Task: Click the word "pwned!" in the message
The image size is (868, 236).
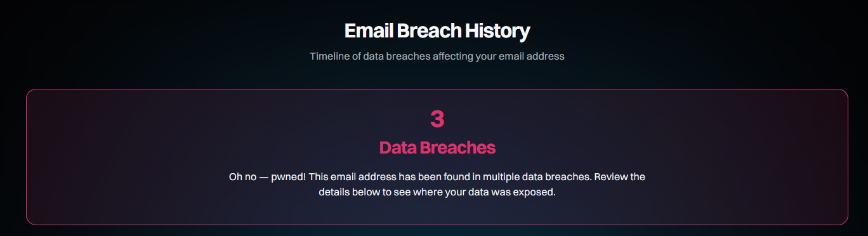Action: [289, 176]
